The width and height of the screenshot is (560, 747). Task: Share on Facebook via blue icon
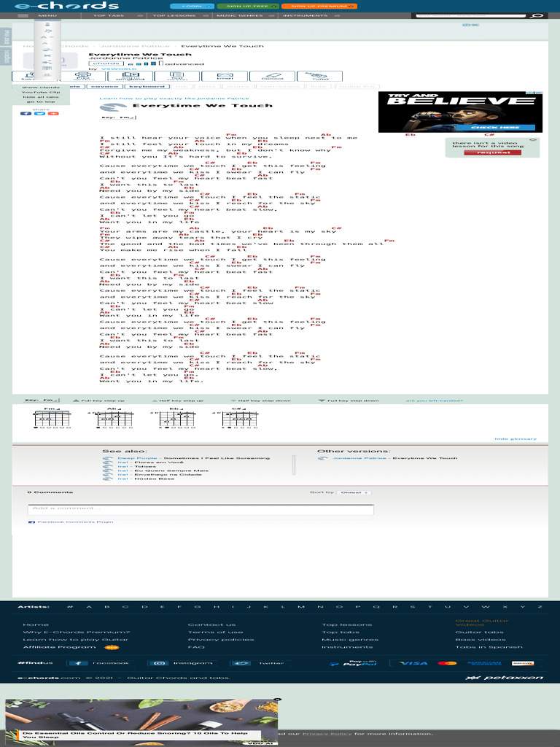pos(26,114)
